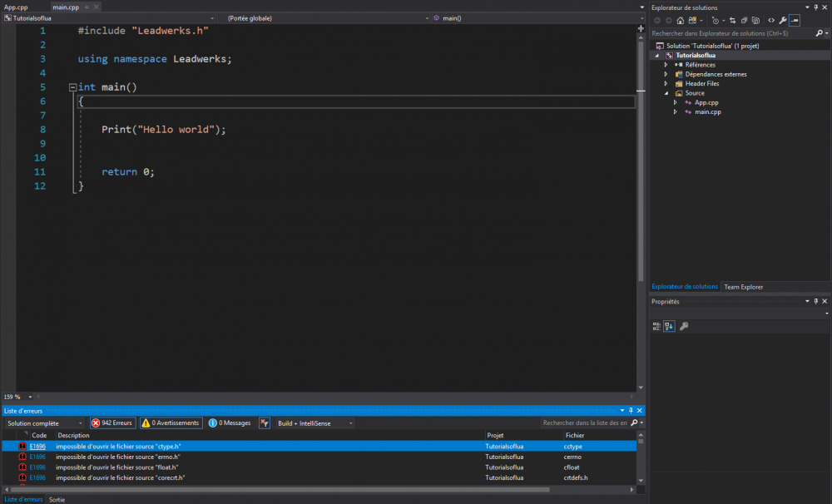Switch to the Team Explorer tab

click(743, 287)
